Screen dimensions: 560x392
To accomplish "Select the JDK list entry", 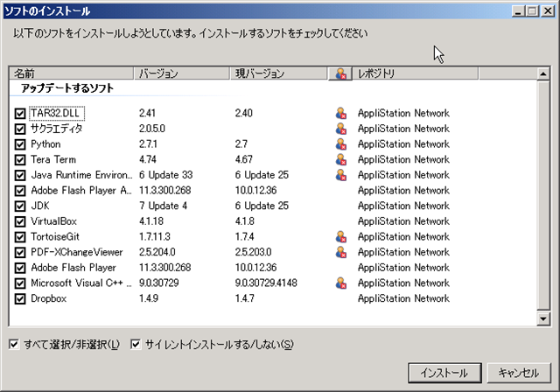I will tap(42, 206).
